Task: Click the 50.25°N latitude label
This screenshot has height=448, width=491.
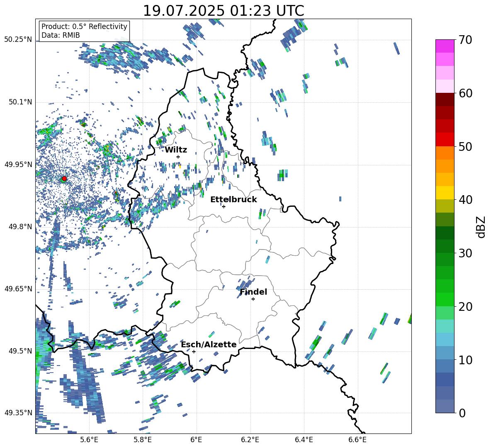Action: click(x=18, y=40)
